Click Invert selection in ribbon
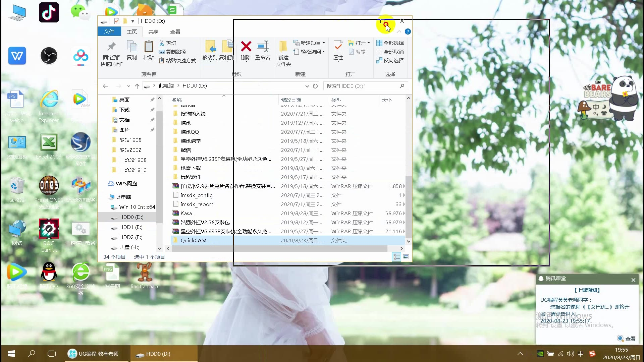The height and width of the screenshot is (362, 644). click(x=390, y=60)
